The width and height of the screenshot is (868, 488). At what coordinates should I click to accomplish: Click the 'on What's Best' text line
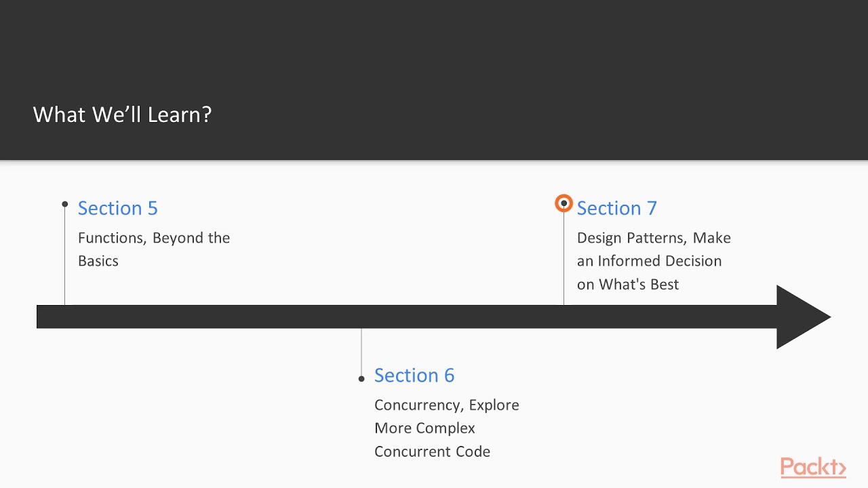coord(628,285)
